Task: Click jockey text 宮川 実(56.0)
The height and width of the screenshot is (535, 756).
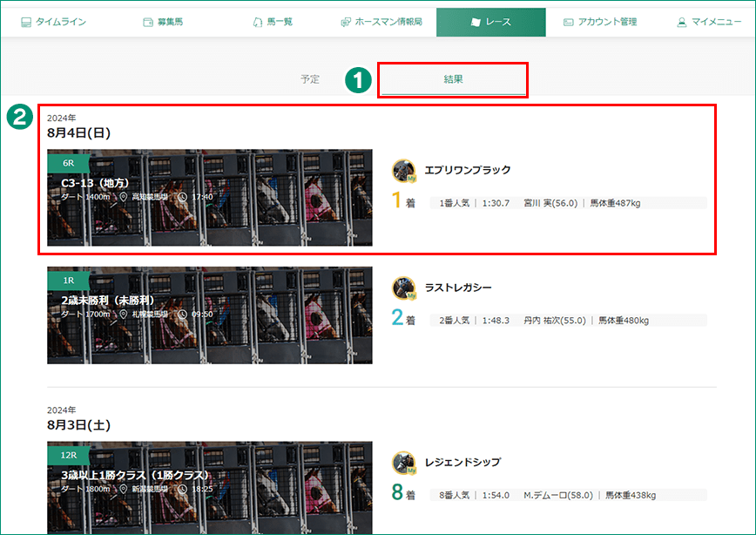Action: tap(550, 203)
